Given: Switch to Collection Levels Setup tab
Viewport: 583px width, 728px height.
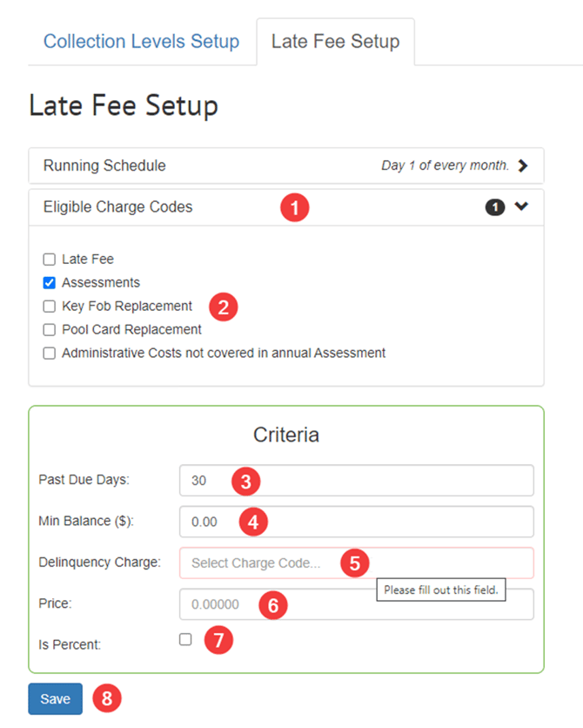Looking at the screenshot, I should (141, 42).
